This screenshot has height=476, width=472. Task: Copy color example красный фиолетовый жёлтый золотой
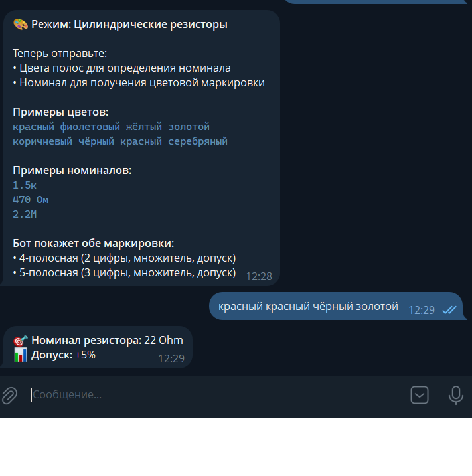111,127
